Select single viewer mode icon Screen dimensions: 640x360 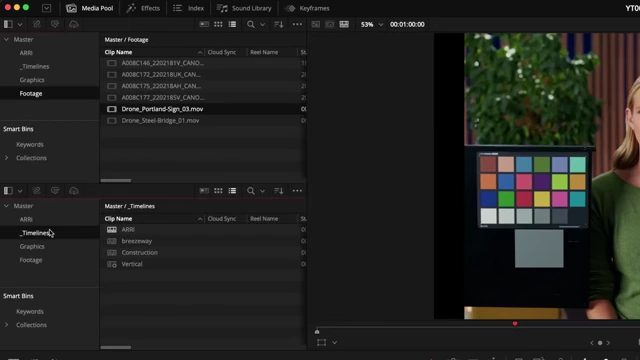316,24
